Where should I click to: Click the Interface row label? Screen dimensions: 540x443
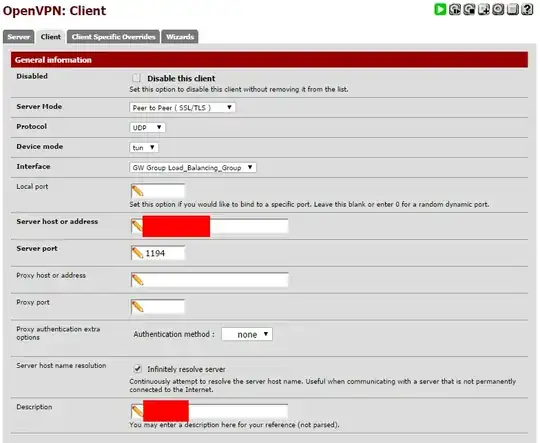[x=33, y=166]
